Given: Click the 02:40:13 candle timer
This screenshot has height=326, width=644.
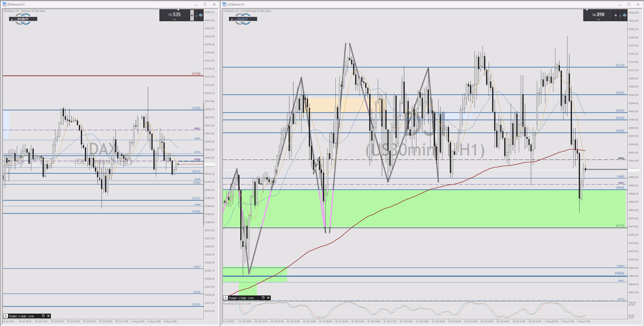Looking at the screenshot, I should point(243,19).
